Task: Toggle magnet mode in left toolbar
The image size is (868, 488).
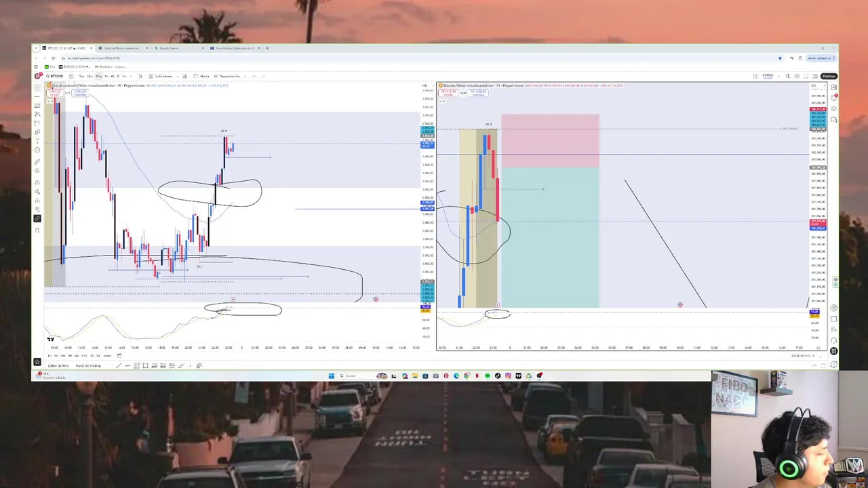Action: click(37, 182)
